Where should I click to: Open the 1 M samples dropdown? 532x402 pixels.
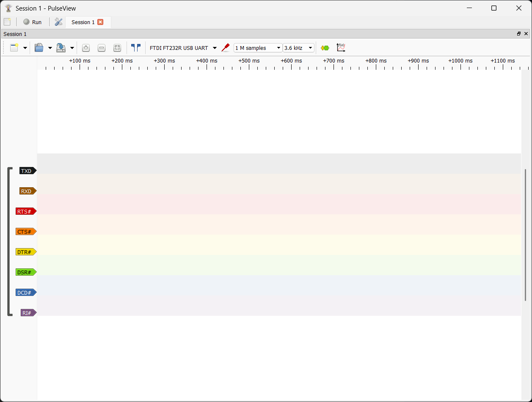258,48
